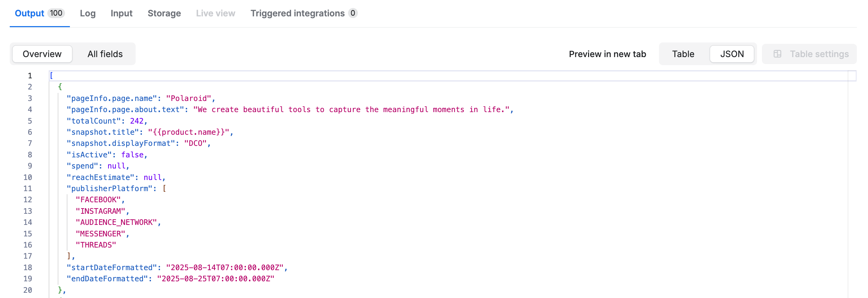Click the "THREADS" array entry
868x298 pixels.
point(96,245)
